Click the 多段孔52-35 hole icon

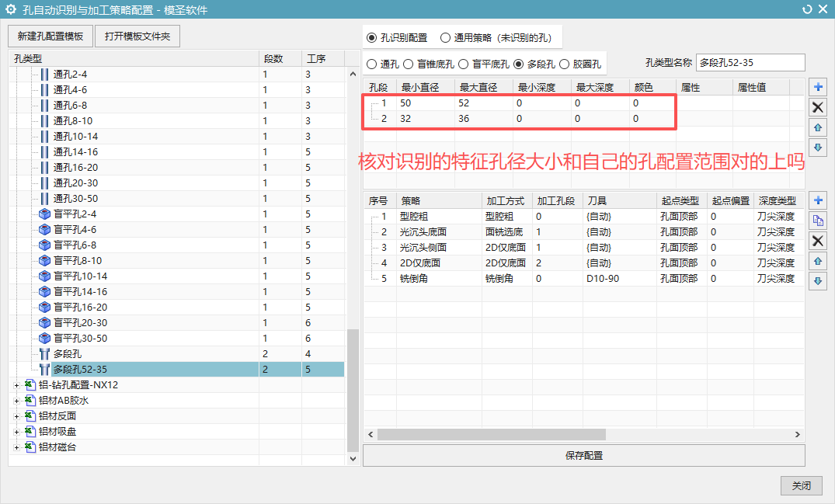tap(45, 369)
